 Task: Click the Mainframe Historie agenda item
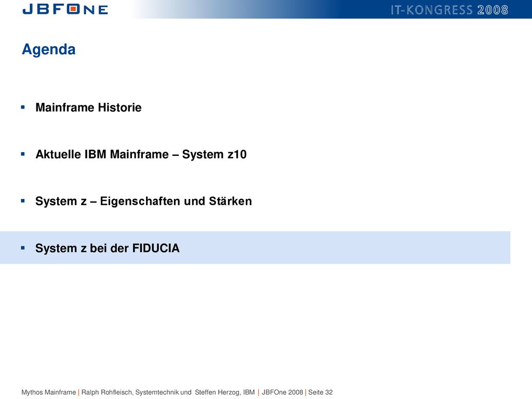click(x=88, y=108)
